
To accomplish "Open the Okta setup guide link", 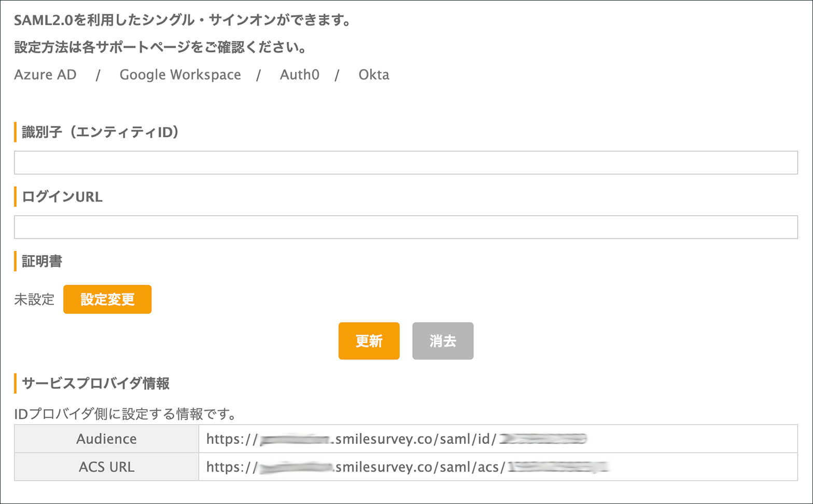I will coord(373,75).
